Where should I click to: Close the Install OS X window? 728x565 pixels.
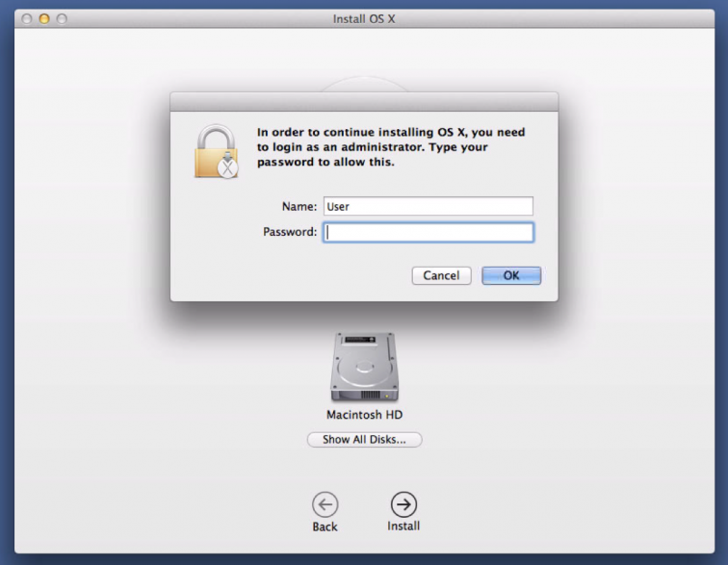pos(27,19)
